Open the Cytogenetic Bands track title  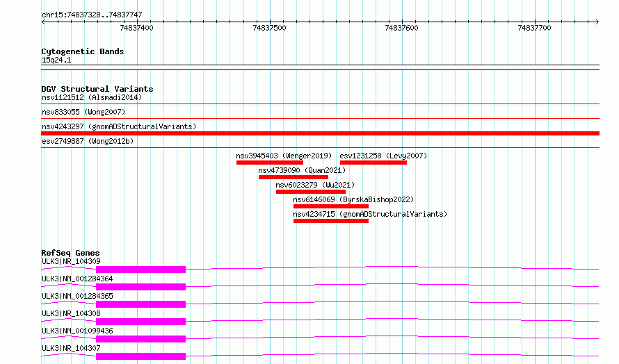[x=83, y=51]
